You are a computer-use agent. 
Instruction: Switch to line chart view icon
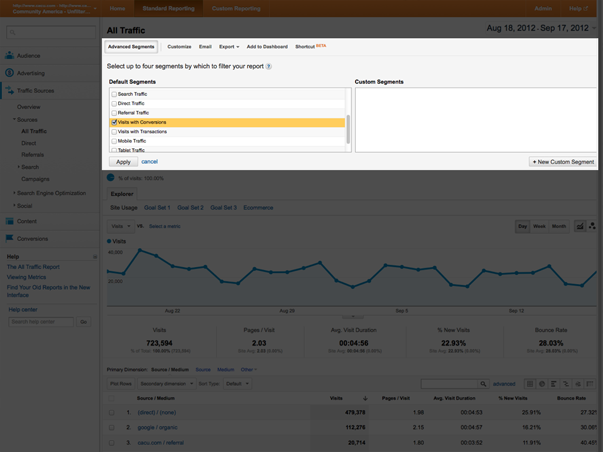[580, 226]
